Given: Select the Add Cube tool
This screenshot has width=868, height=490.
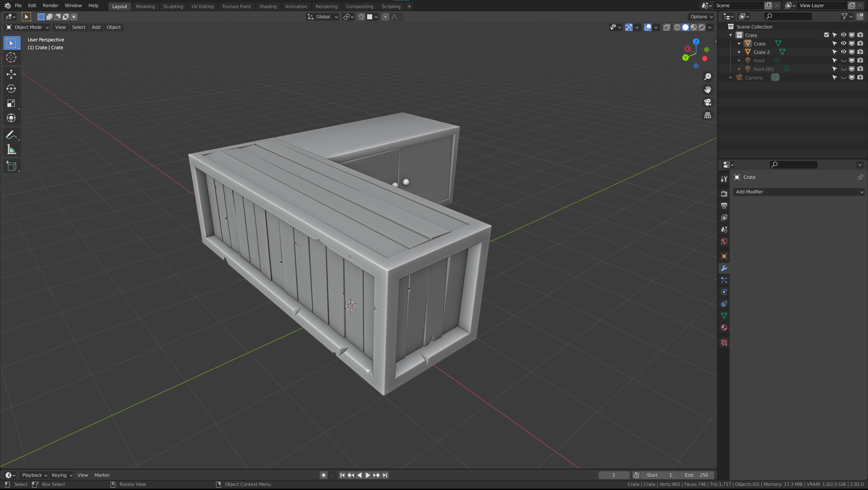Looking at the screenshot, I should 11,166.
